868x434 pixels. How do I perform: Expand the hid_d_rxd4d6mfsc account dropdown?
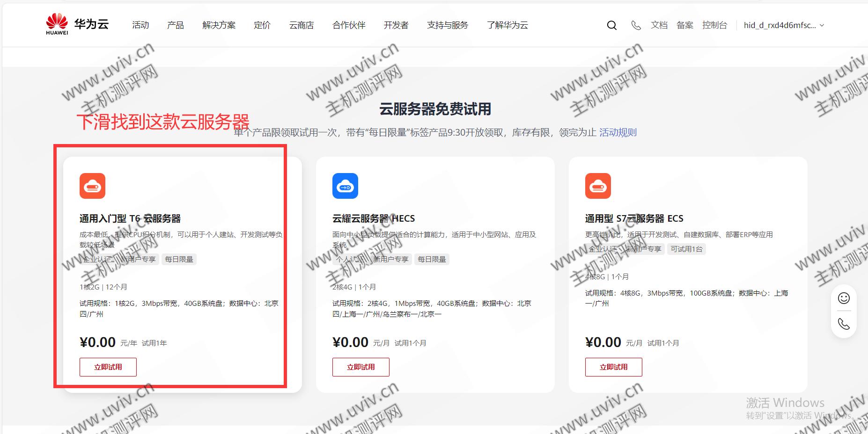[783, 25]
